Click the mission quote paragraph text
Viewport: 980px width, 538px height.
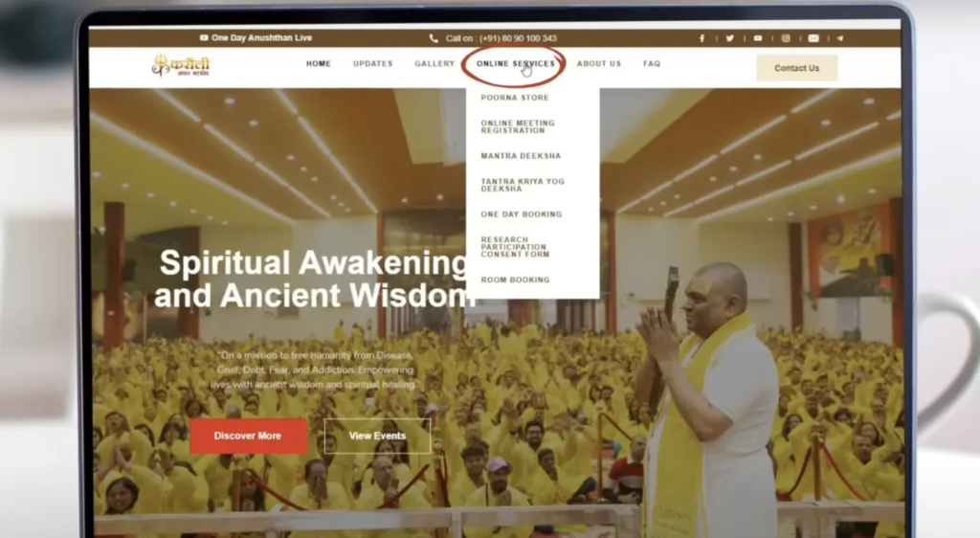click(313, 370)
